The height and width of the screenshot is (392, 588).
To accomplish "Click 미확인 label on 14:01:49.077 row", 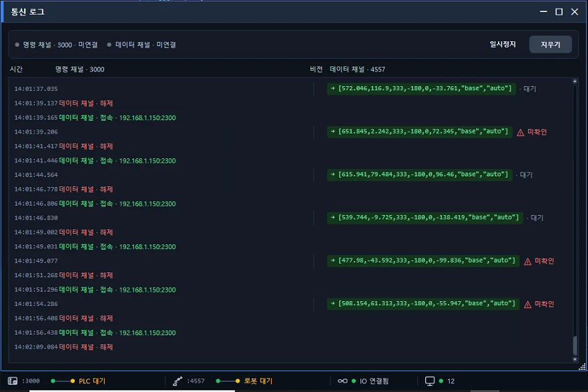I will click(x=544, y=261).
